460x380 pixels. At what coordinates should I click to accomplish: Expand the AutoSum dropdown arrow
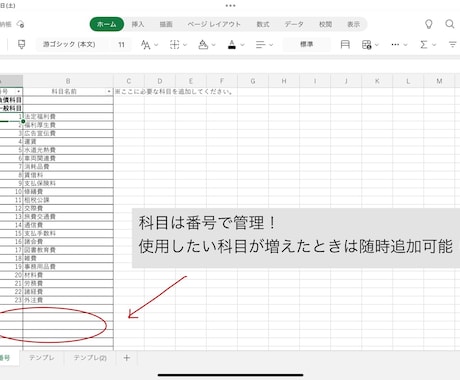click(x=434, y=45)
